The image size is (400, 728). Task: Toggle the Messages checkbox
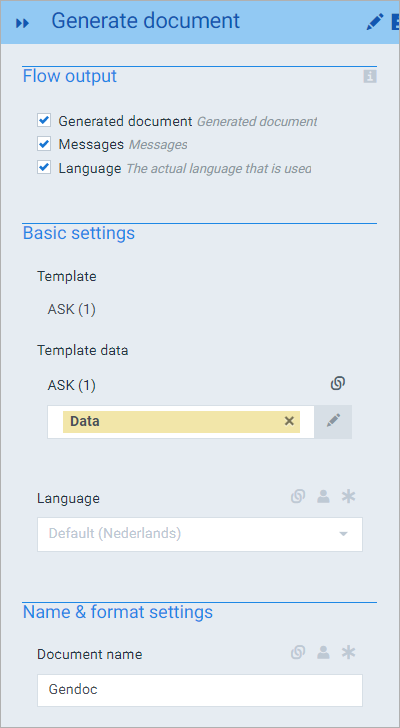click(44, 144)
